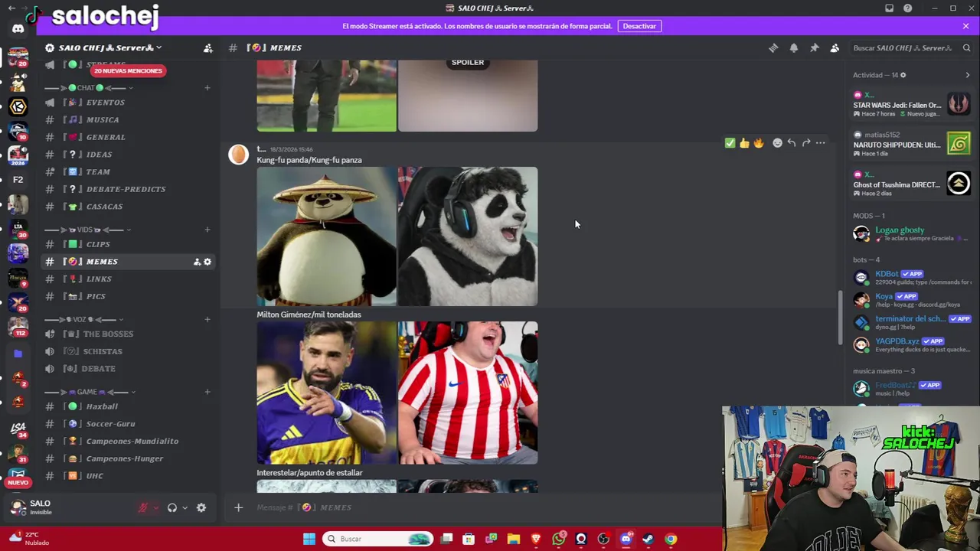
Task: Open notification settings bell icon
Action: click(x=794, y=47)
